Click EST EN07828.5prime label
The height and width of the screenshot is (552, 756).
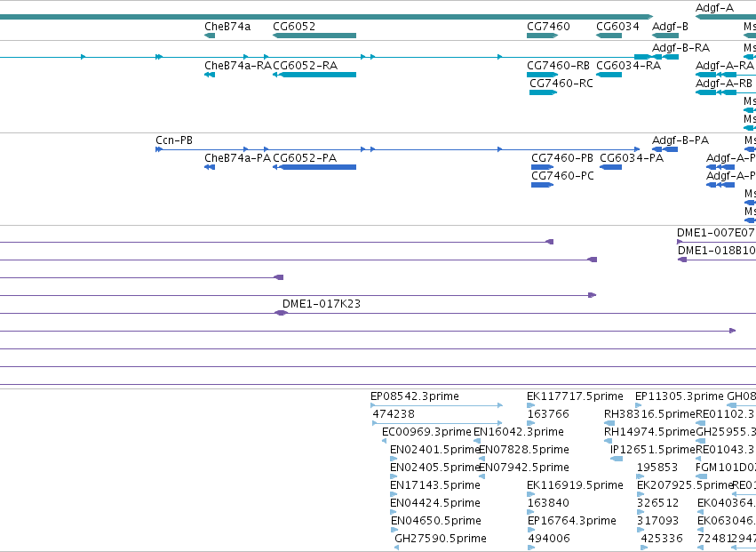coord(524,450)
